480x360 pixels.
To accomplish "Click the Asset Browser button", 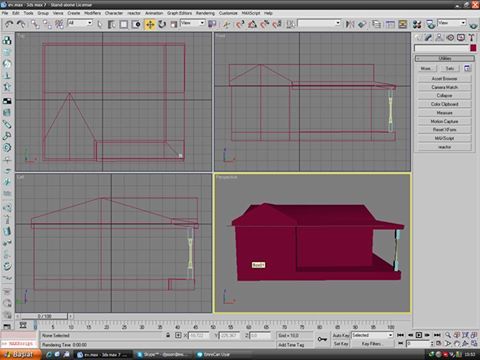I will click(x=444, y=79).
